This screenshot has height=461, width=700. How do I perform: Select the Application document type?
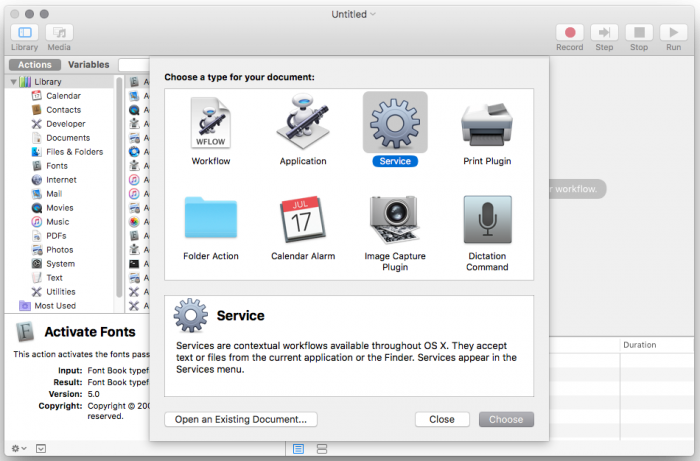pos(303,132)
